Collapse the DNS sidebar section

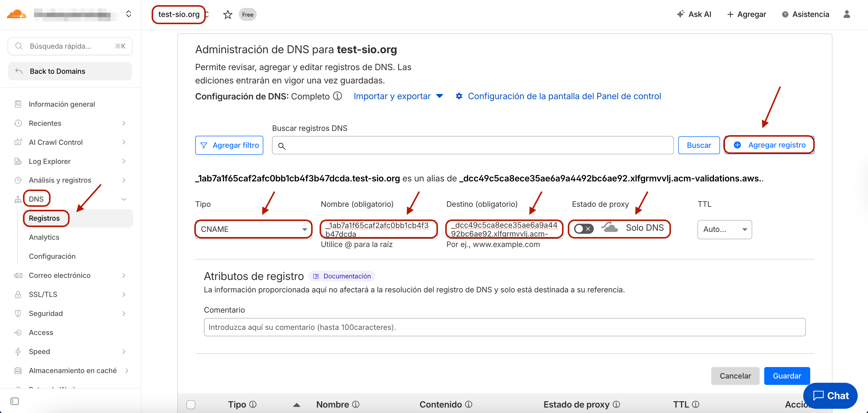pyautogui.click(x=124, y=199)
